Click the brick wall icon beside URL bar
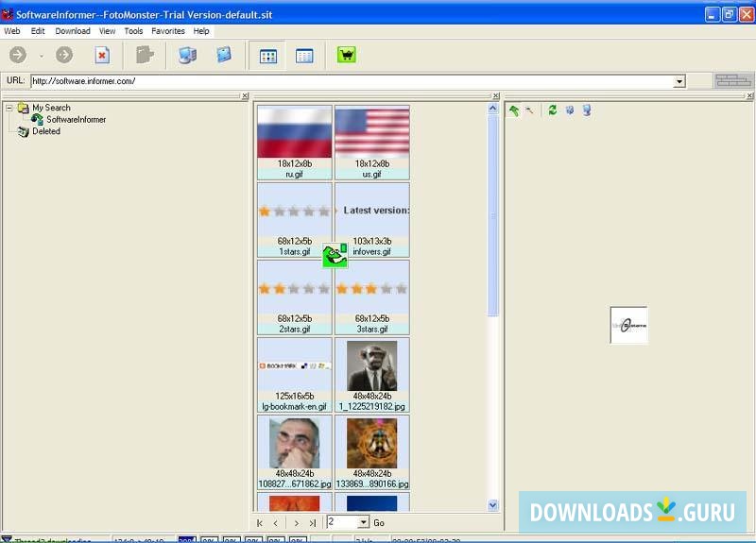 click(733, 80)
